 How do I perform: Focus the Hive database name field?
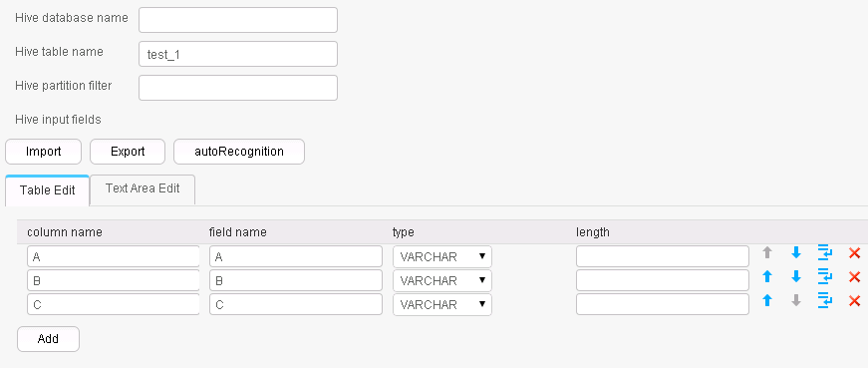pos(238,20)
